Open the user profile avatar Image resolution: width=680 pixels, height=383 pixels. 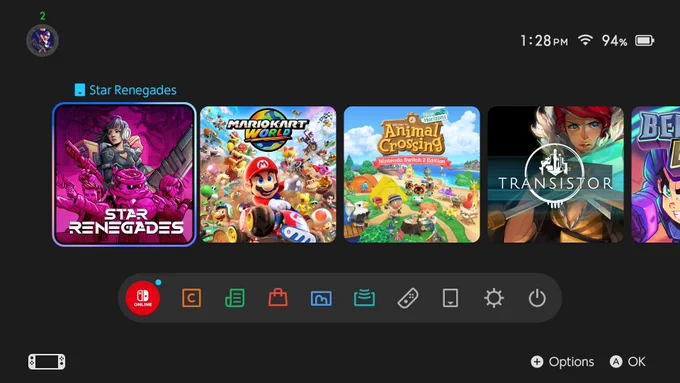42,40
